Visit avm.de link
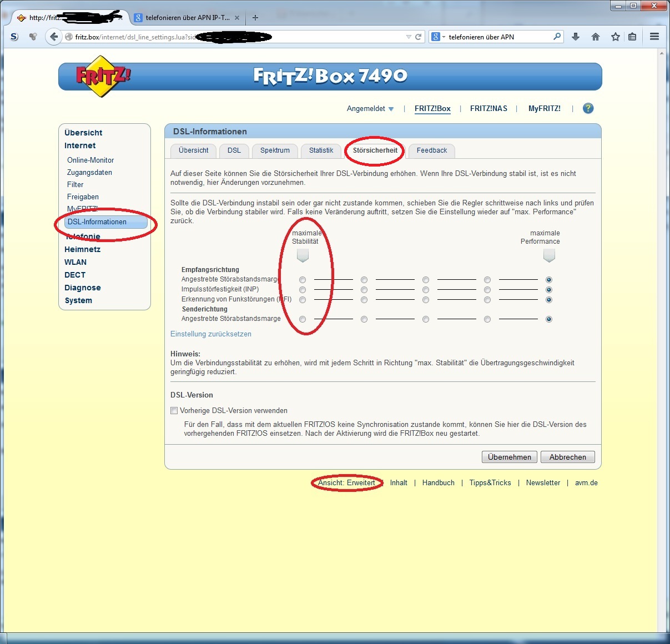The width and height of the screenshot is (670, 644). tap(586, 483)
